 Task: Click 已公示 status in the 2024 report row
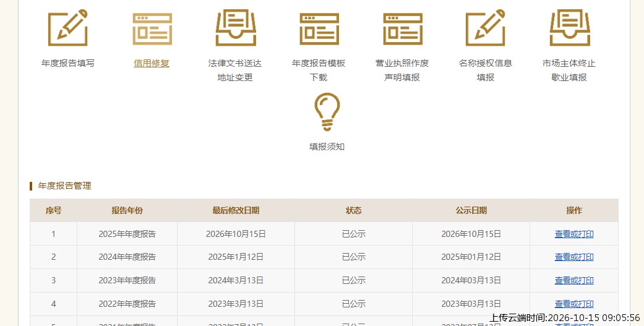pos(354,257)
